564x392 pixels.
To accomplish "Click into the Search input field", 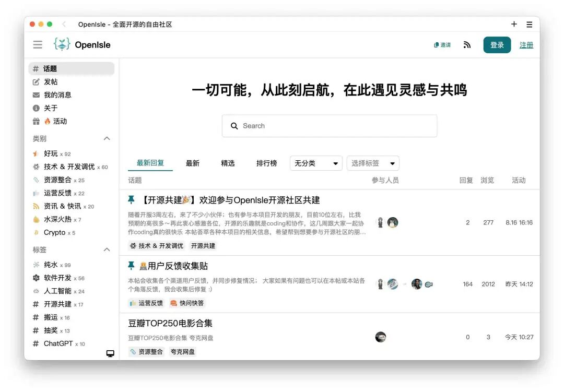I will click(334, 126).
